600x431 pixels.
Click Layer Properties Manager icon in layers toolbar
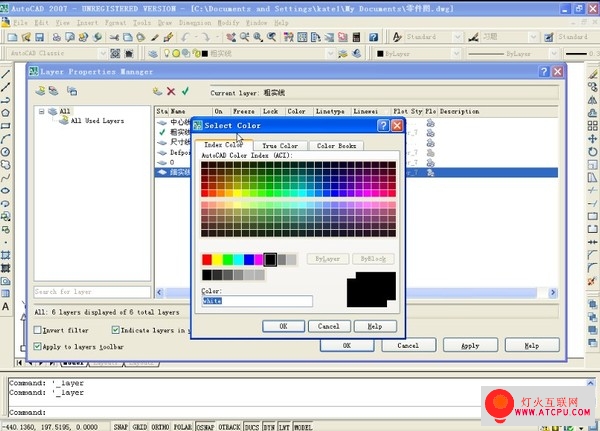153,54
